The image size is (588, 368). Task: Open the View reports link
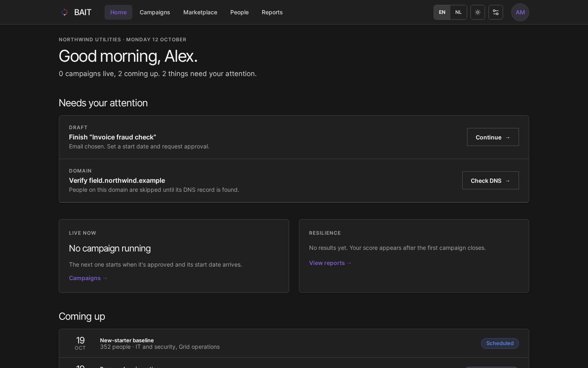coord(330,263)
